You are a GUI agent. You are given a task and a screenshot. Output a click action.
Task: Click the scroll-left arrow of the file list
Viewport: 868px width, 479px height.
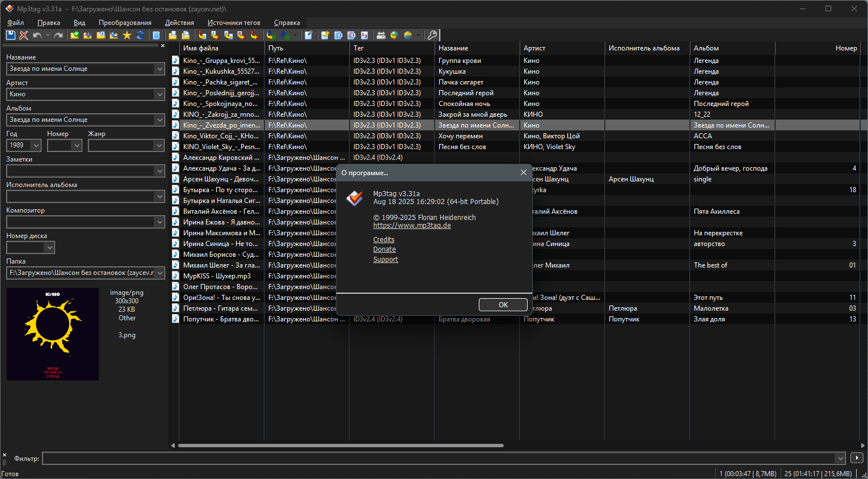(173, 446)
